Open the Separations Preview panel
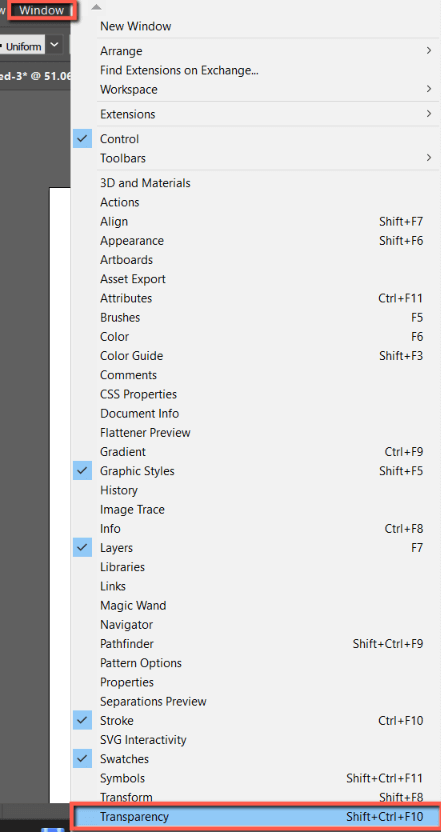 (x=256, y=701)
